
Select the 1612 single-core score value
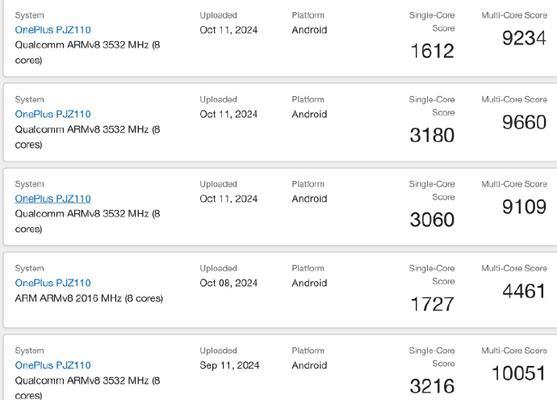(432, 51)
